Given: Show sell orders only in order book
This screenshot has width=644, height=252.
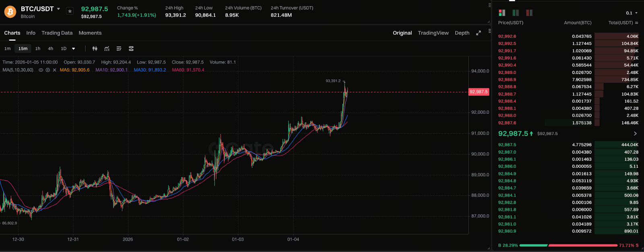Looking at the screenshot, I should [x=529, y=13].
